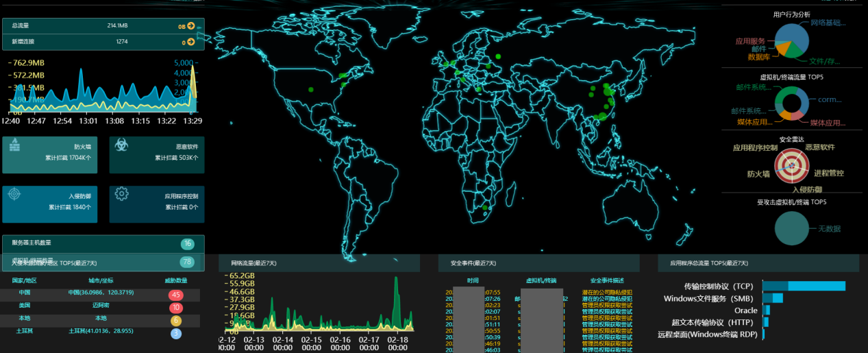
Task: Click the arrow icon beside 新增连接
Action: (191, 42)
